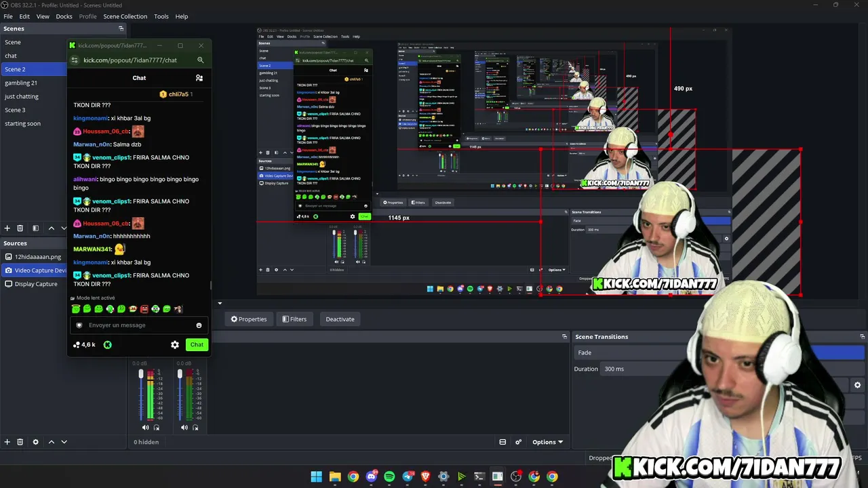The width and height of the screenshot is (868, 488).
Task: Open Filters for the selected source
Action: click(x=294, y=319)
